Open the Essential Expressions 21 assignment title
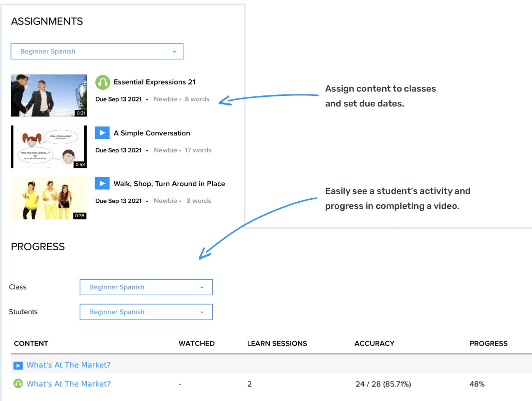 point(154,82)
